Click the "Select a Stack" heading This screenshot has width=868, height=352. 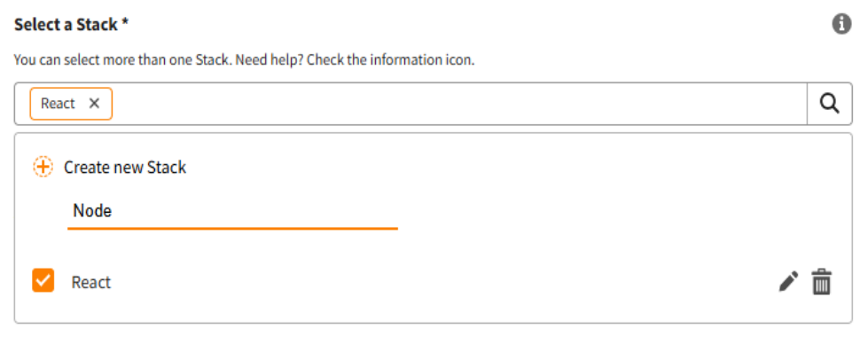(x=66, y=25)
